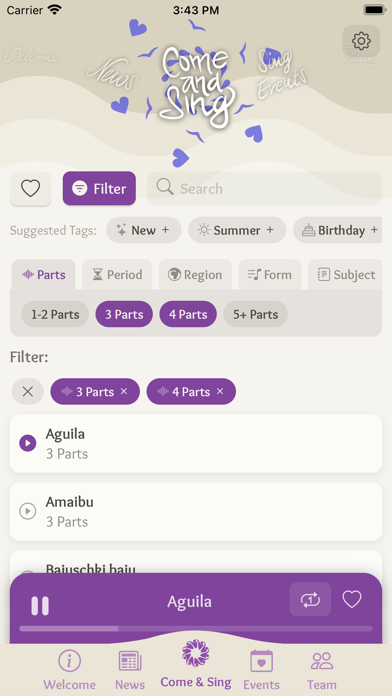Enable the 5+ Parts filter option
The image size is (392, 696).
[256, 314]
